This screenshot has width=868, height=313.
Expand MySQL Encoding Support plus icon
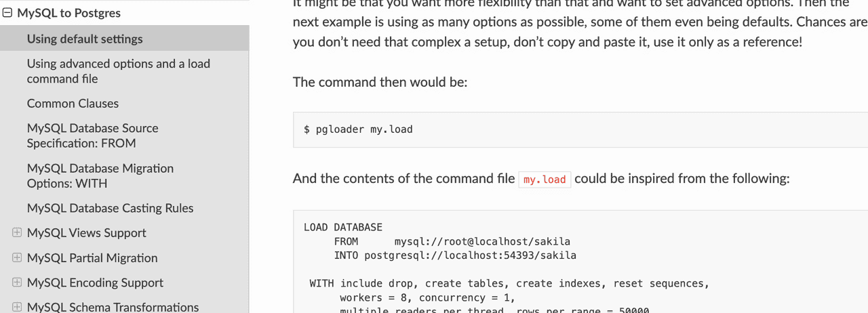tap(17, 283)
